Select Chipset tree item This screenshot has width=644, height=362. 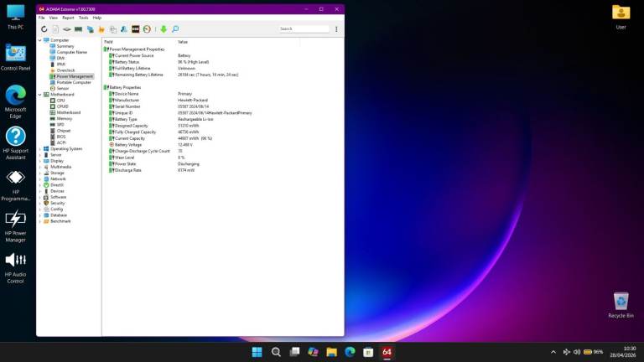pyautogui.click(x=64, y=131)
